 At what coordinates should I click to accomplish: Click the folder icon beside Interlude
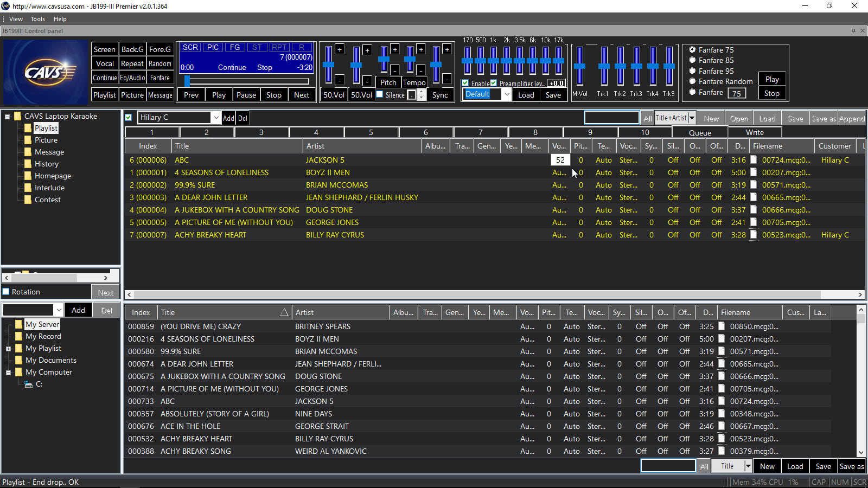tap(28, 188)
